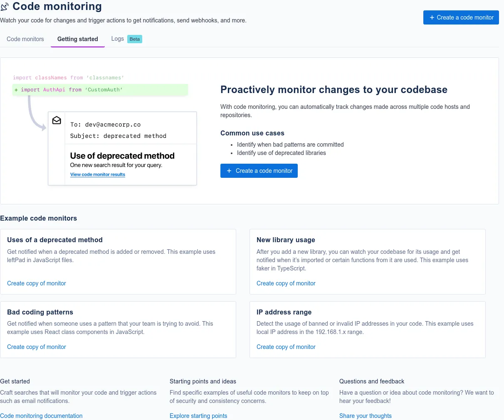
Task: Open View code monitor results link
Action: coord(98,174)
